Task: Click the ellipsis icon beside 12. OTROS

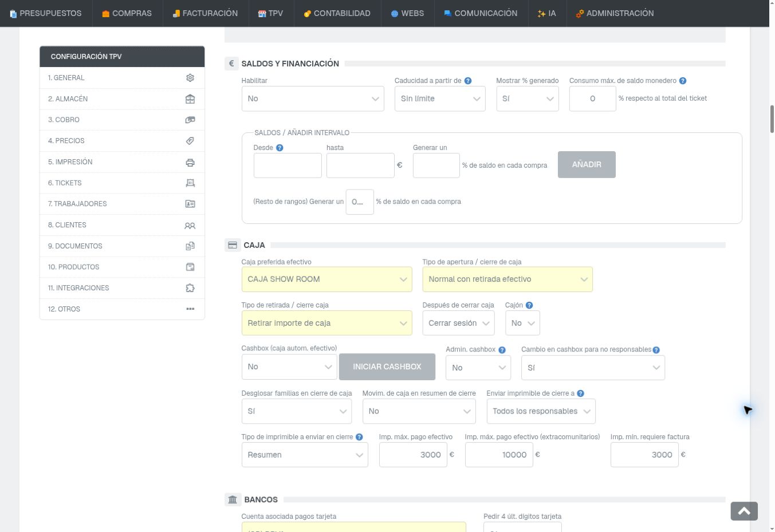Action: point(190,309)
